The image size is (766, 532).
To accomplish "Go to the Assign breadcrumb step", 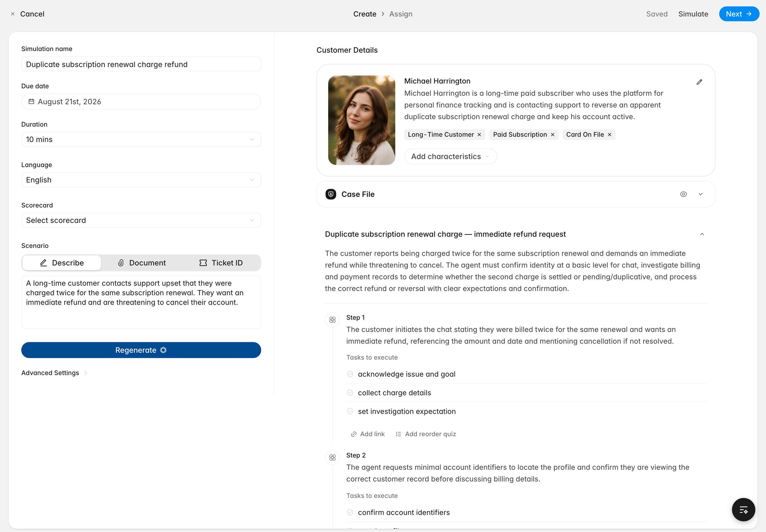I will 401,14.
